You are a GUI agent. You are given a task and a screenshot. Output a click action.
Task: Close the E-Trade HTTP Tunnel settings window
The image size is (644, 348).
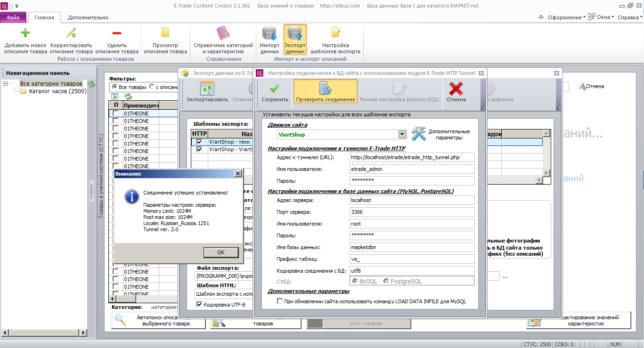(x=481, y=73)
